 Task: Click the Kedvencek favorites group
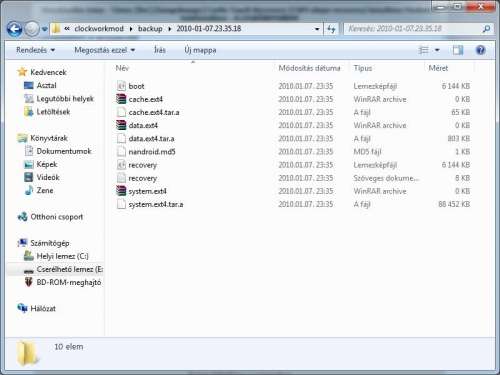click(x=48, y=72)
